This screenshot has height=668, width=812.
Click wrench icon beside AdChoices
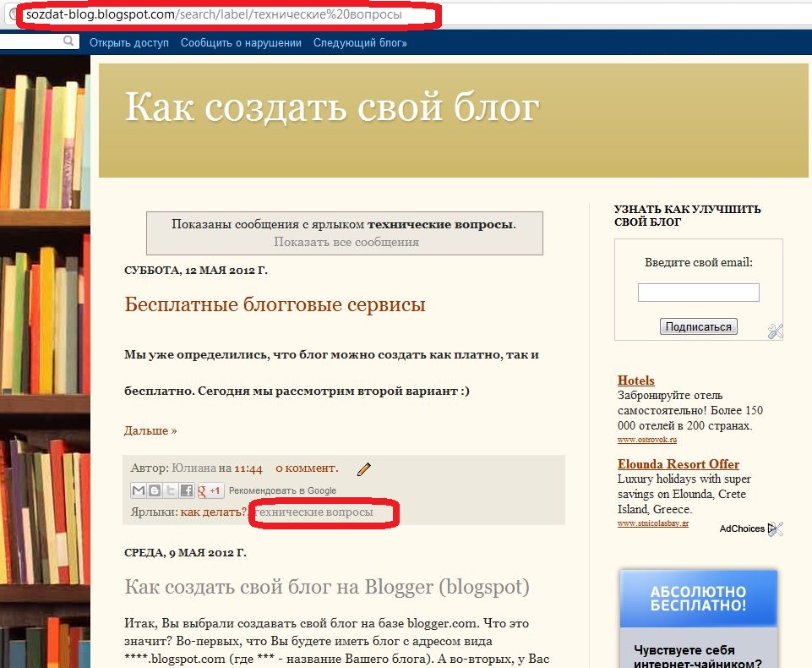tap(776, 528)
